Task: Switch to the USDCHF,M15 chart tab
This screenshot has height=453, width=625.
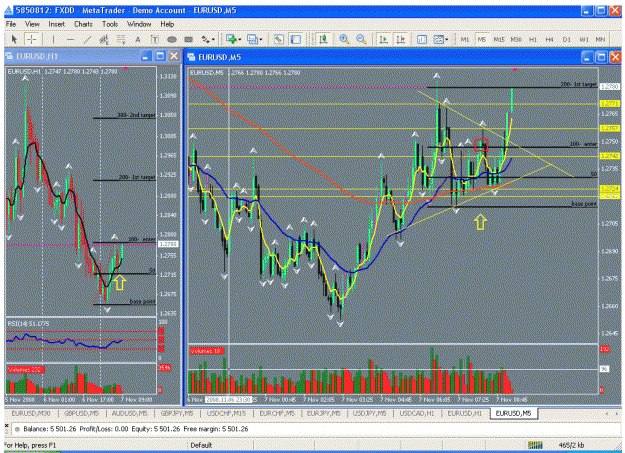Action: tap(226, 414)
